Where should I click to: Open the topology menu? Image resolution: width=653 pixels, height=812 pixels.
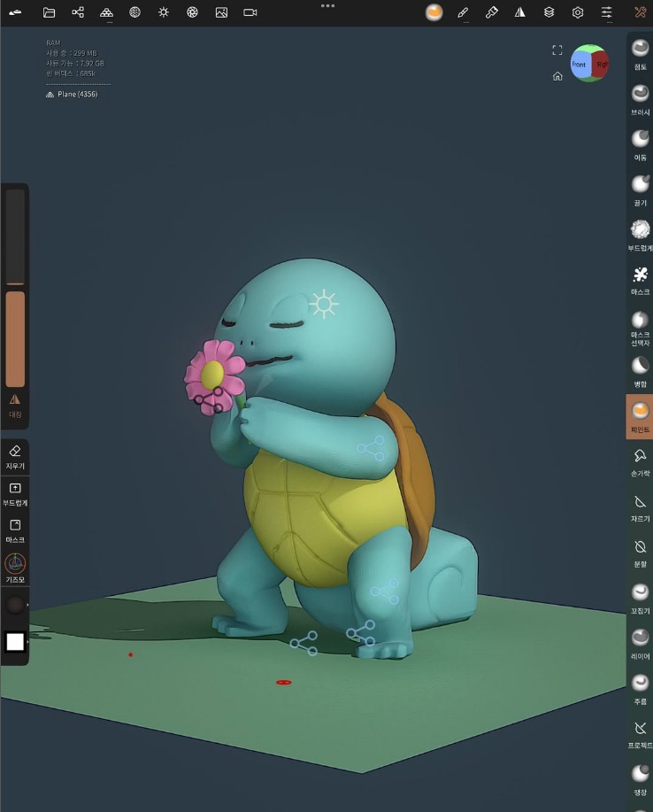click(106, 12)
